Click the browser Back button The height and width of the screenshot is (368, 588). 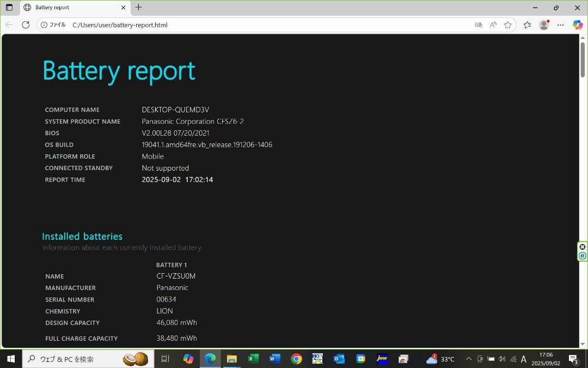9,25
